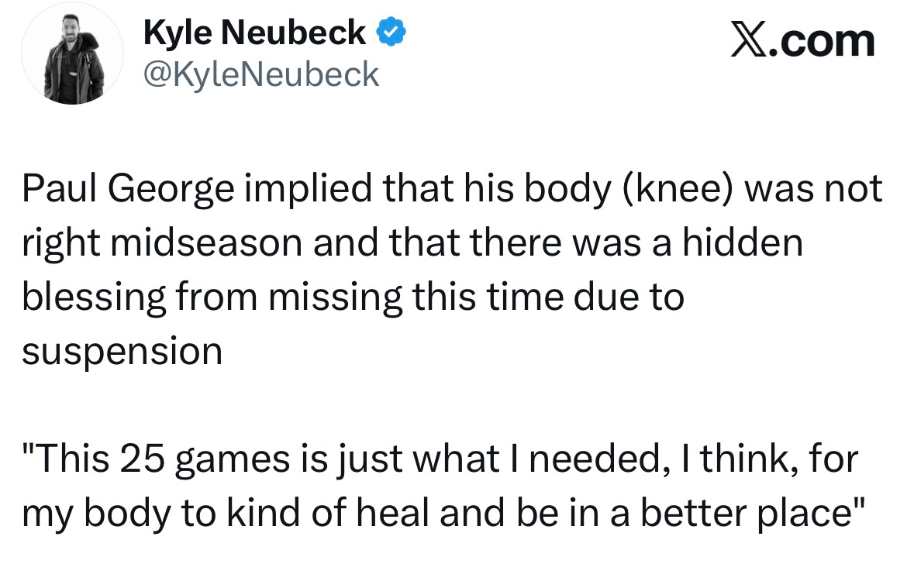The height and width of the screenshot is (588, 914).
Task: Select the word "games" in the quote
Action: [226, 460]
